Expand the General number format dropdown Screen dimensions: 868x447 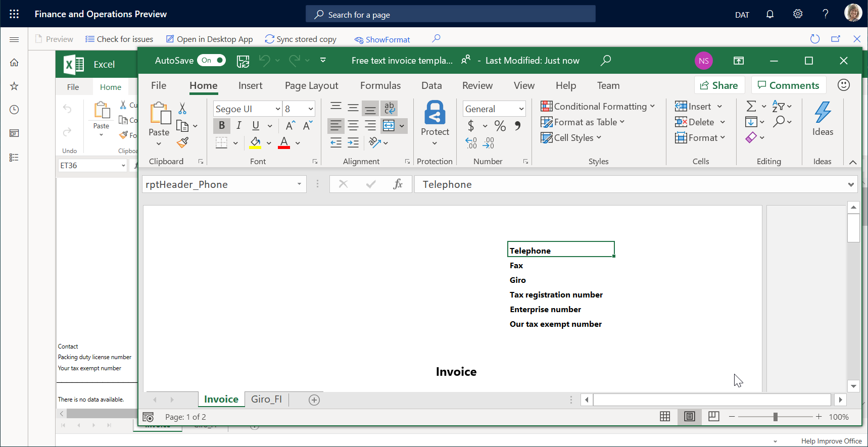point(521,109)
